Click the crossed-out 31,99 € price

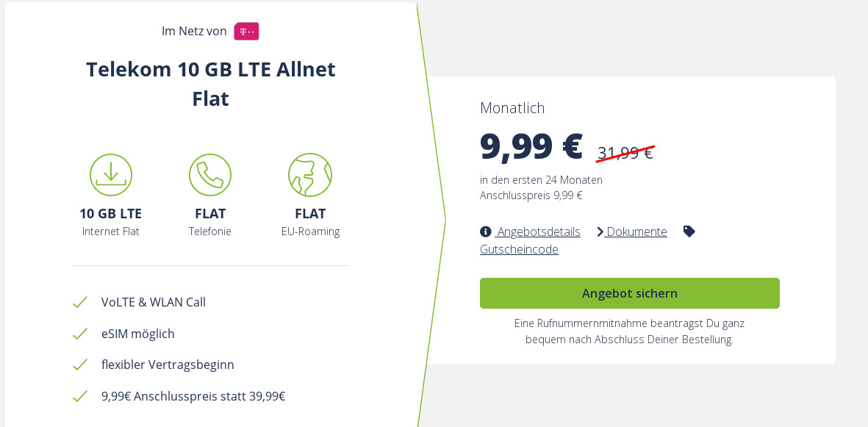pos(625,153)
